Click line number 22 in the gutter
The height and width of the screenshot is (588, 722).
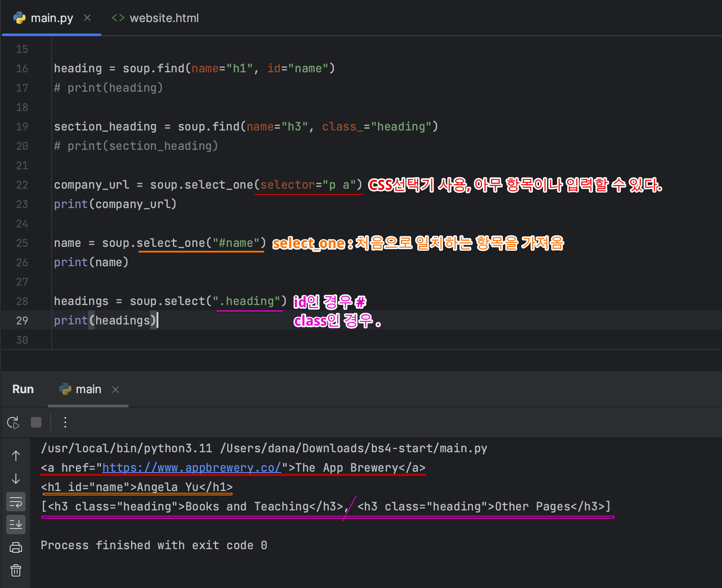22,185
